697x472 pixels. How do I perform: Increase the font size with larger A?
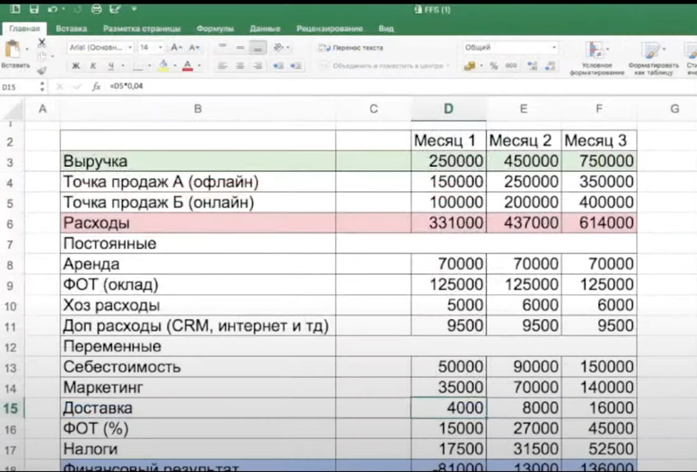175,48
